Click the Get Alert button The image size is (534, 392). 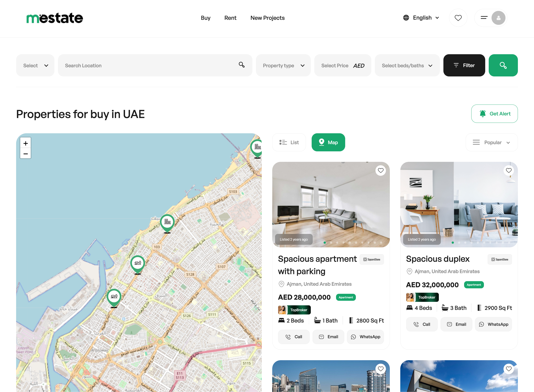494,114
